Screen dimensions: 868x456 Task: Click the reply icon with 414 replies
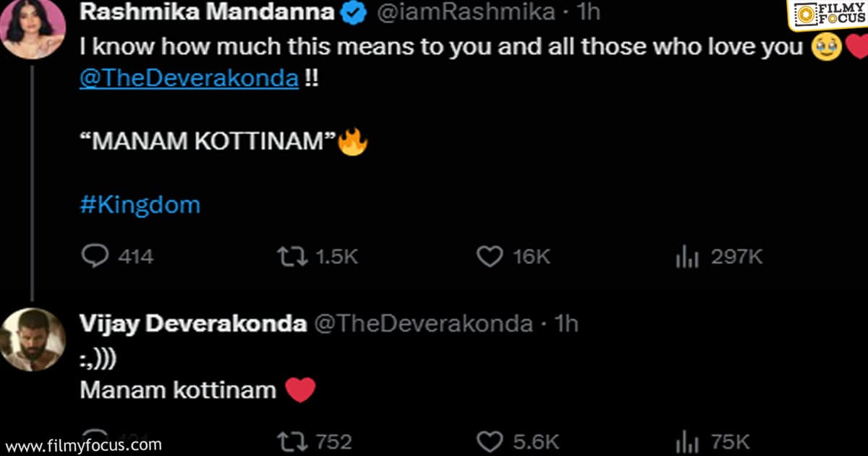(95, 256)
